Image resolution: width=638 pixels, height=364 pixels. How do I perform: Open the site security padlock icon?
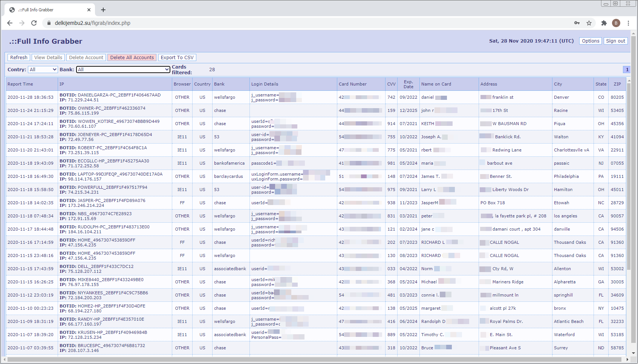(49, 23)
